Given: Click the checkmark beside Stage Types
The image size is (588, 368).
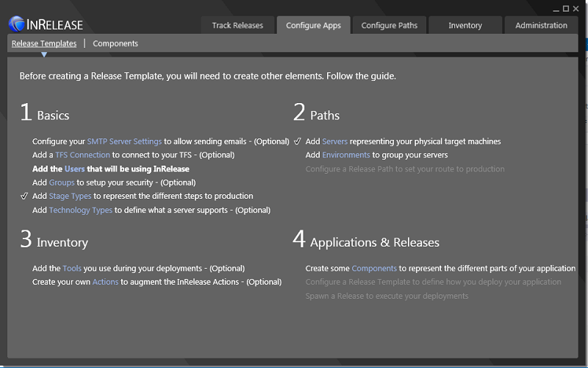Looking at the screenshot, I should tap(24, 196).
